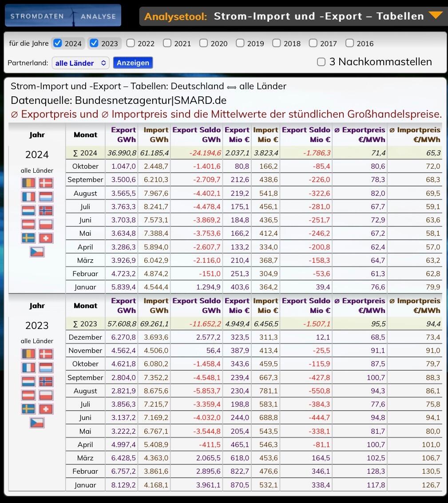
Task: Select the Switzerland flag under 2024
Action: click(46, 238)
